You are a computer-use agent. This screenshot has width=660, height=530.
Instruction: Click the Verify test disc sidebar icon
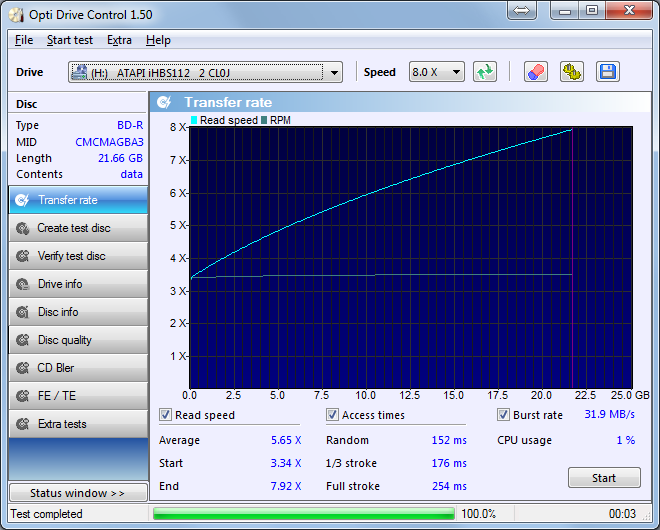coord(22,256)
